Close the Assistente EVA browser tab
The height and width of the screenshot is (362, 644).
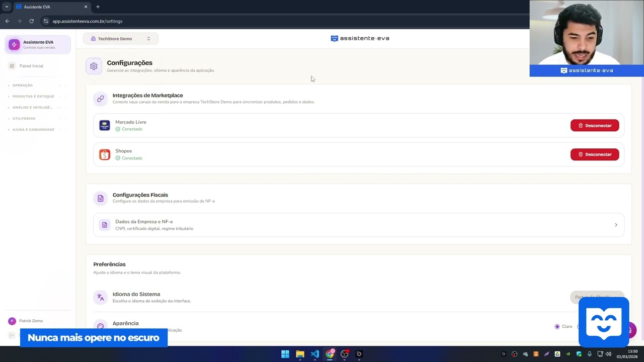[86, 7]
